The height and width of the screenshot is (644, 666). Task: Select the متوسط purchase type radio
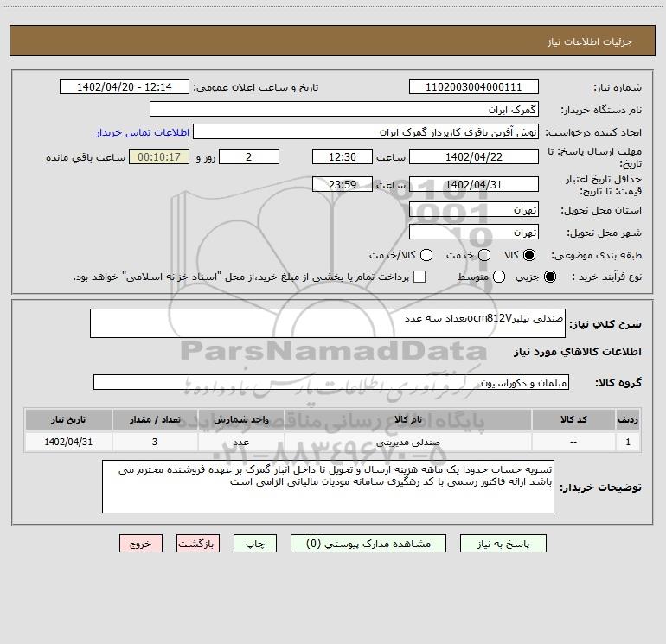point(499,277)
